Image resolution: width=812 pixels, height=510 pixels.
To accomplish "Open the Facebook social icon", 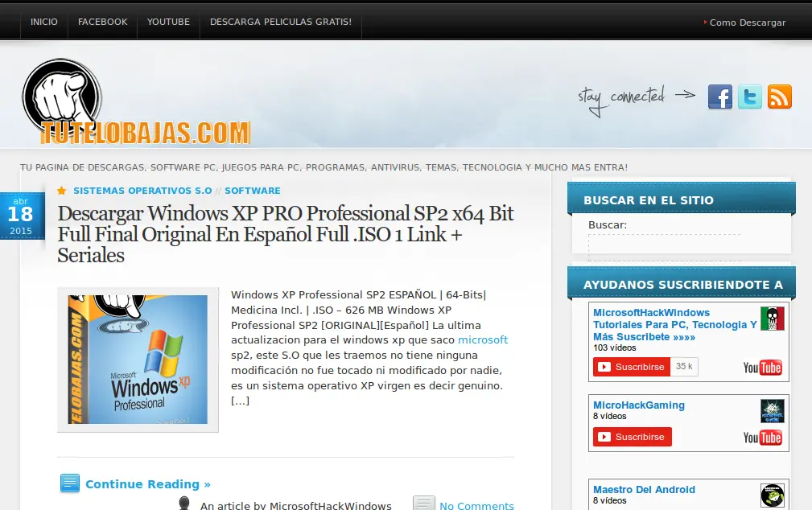I will point(719,97).
